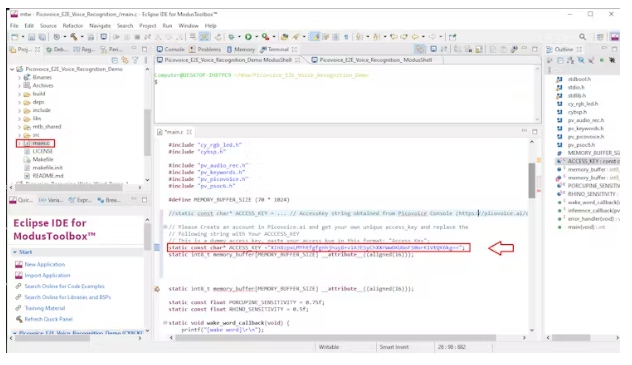Expand the build folder in project tree
The height and width of the screenshot is (365, 632).
[19, 94]
